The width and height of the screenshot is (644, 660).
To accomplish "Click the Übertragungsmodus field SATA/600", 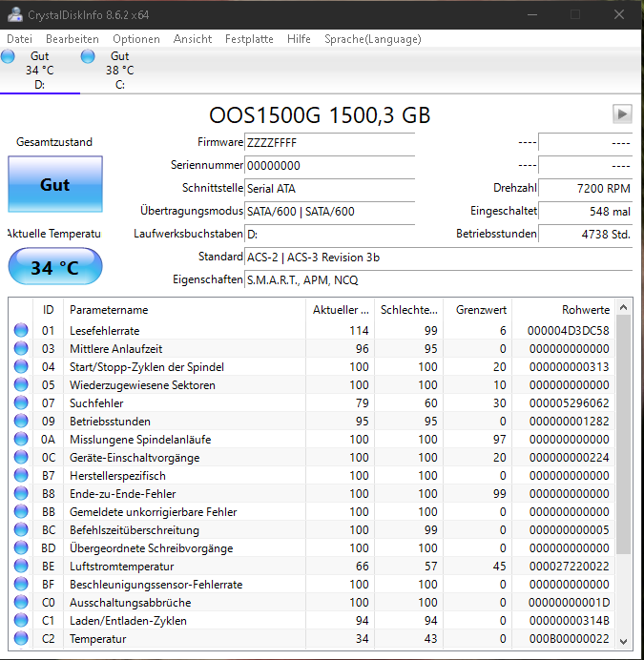I will 329,212.
